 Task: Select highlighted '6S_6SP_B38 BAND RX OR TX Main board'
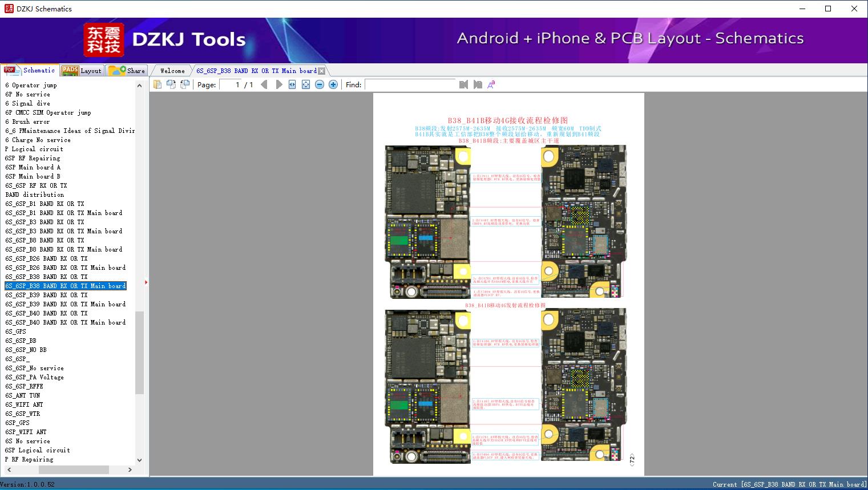click(x=66, y=286)
